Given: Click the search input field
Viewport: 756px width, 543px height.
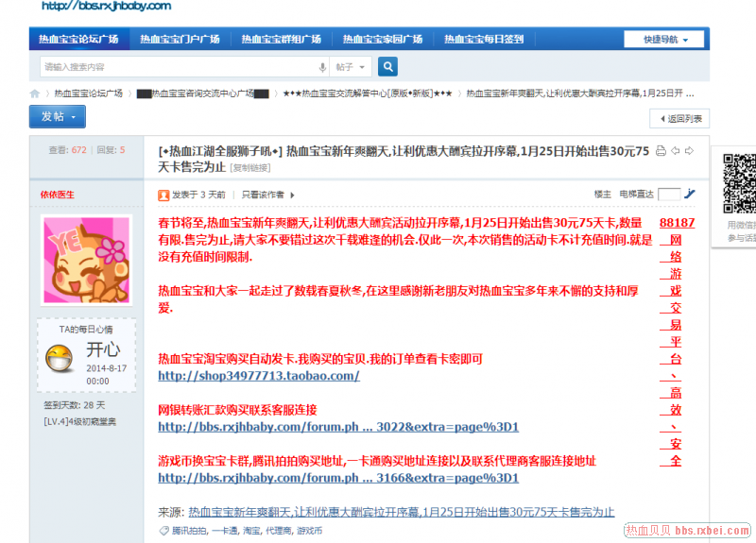Looking at the screenshot, I should pos(180,67).
